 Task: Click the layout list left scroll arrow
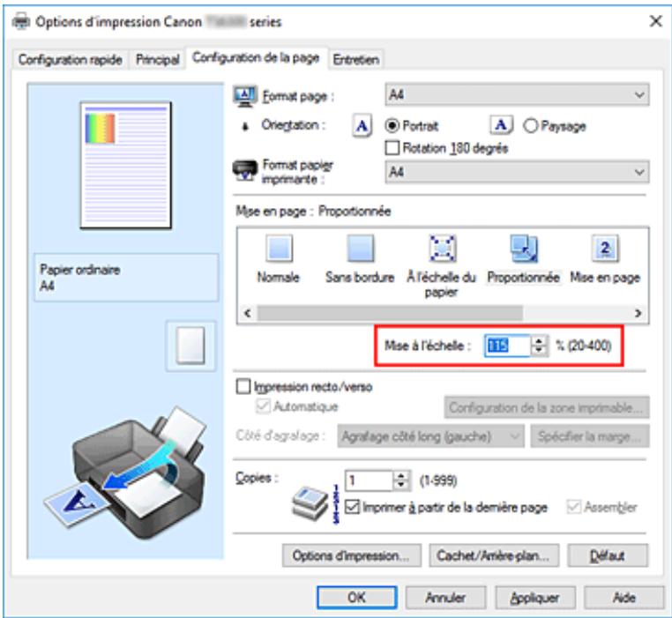tap(247, 313)
